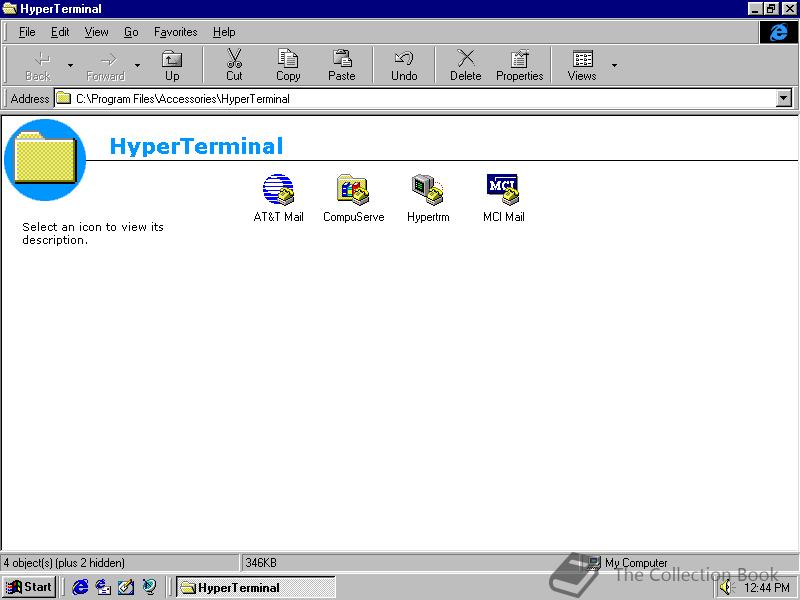Expand the Back history dropdown arrow

click(70, 66)
